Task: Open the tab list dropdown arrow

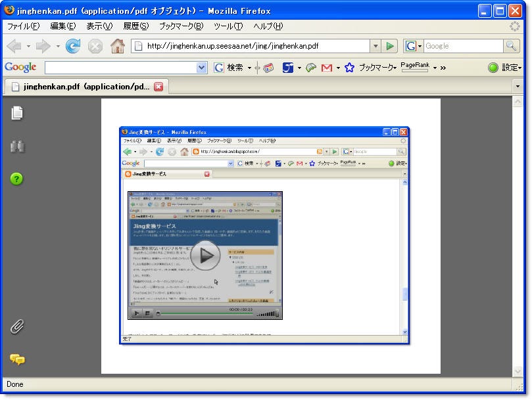Action: pyautogui.click(x=518, y=87)
